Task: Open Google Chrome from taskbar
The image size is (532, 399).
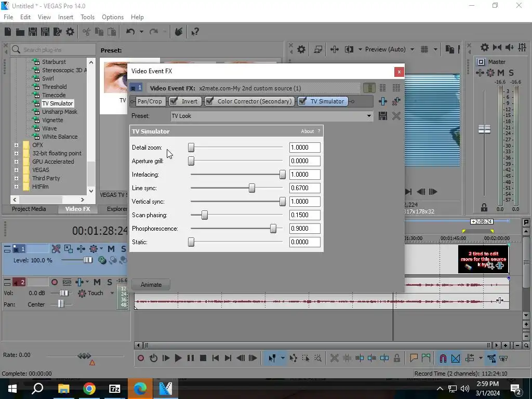Action: coord(89,389)
